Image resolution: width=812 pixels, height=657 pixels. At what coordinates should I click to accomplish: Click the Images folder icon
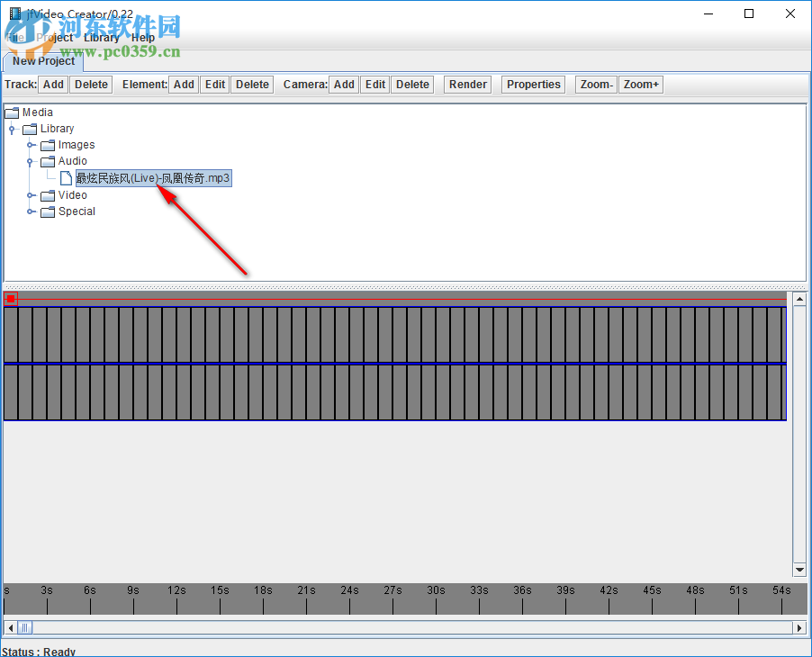tap(48, 145)
